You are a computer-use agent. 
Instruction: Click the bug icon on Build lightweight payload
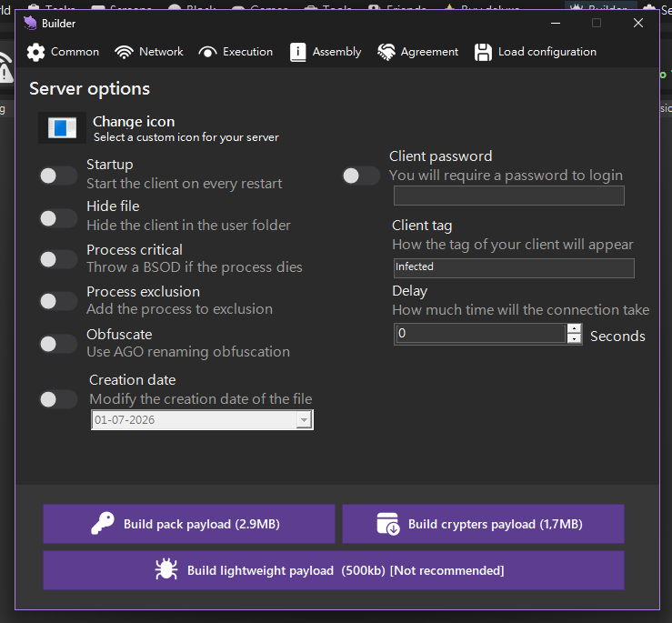tap(166, 570)
